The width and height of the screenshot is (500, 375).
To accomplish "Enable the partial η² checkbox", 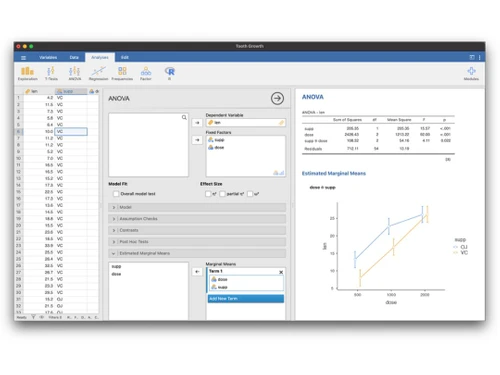I will [x=223, y=194].
